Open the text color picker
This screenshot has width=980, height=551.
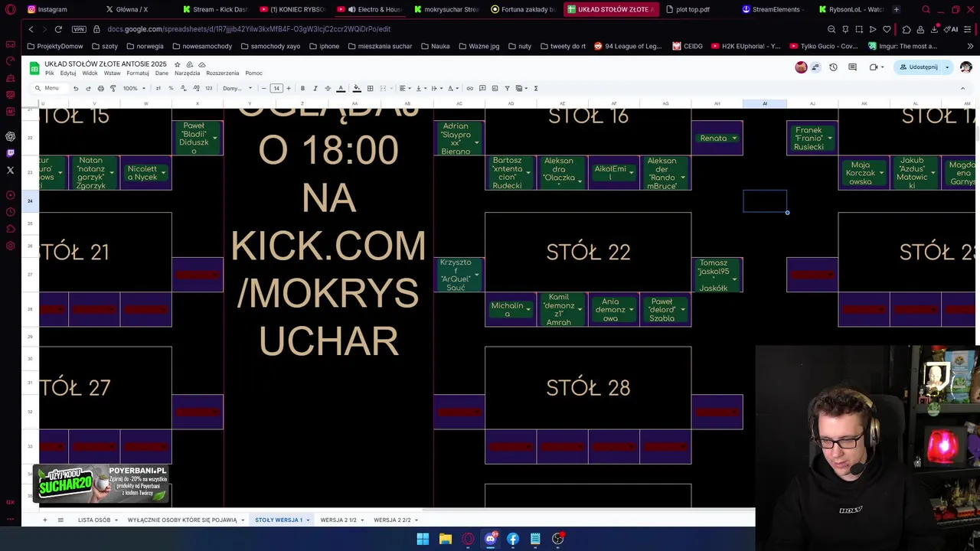click(x=341, y=88)
